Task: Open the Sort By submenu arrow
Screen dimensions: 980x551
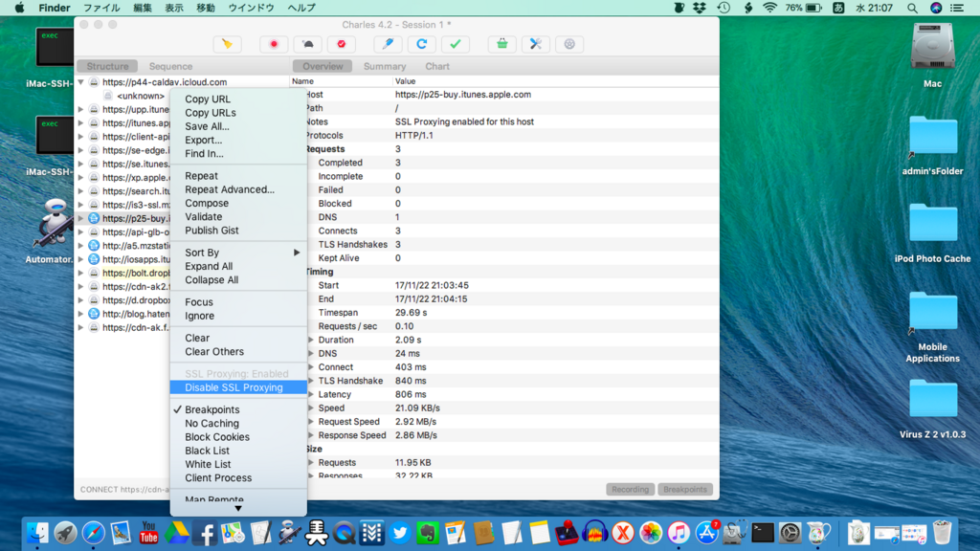Action: pos(297,253)
